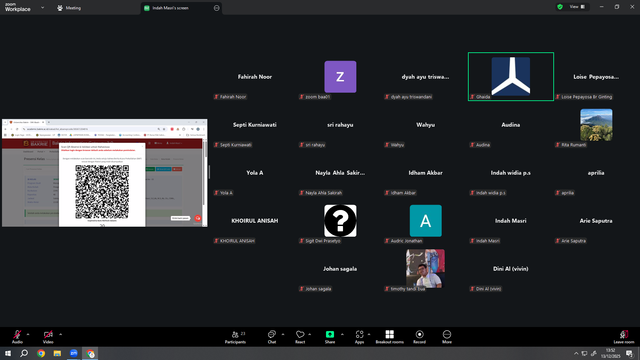
Task: Expand the chat options arrow
Action: [283, 334]
